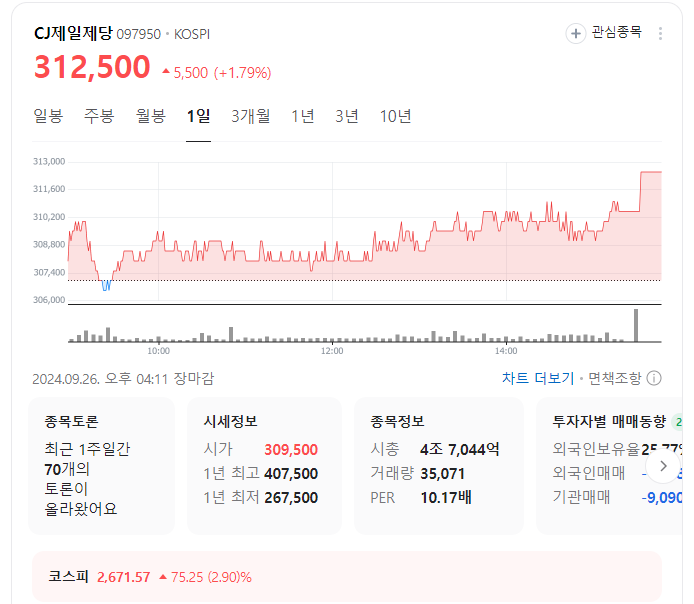Open the 종목정보 card

439,466
